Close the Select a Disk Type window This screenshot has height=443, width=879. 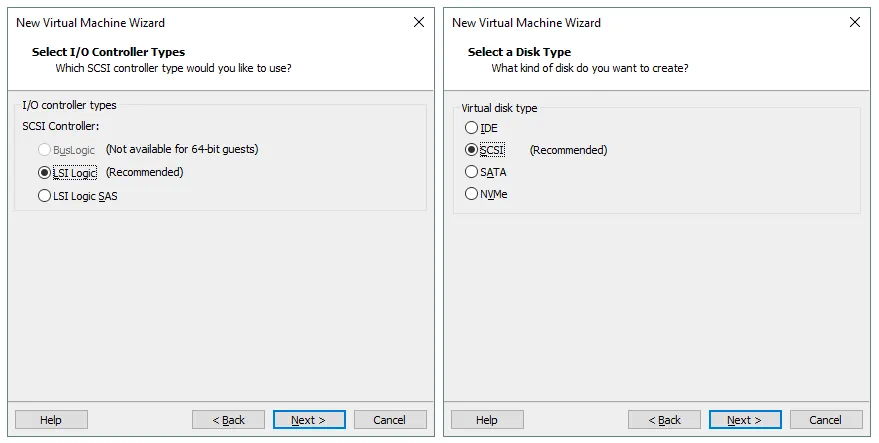(854, 22)
